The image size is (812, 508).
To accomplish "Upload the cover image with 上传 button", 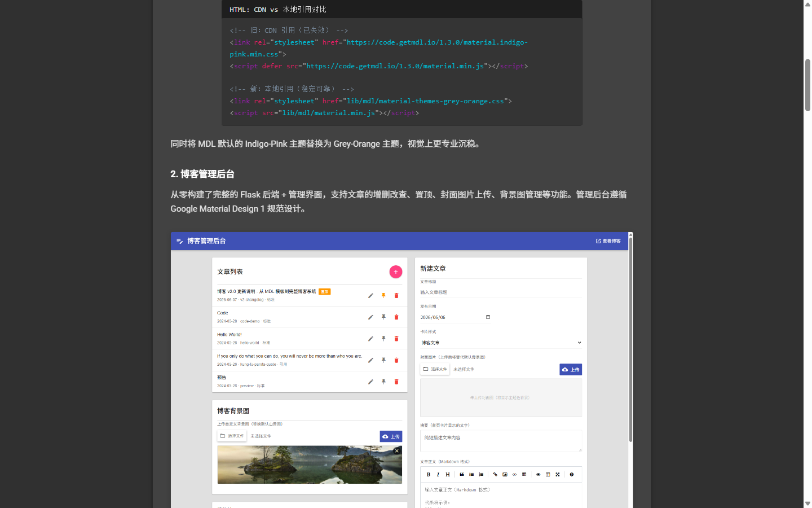I will click(x=571, y=370).
